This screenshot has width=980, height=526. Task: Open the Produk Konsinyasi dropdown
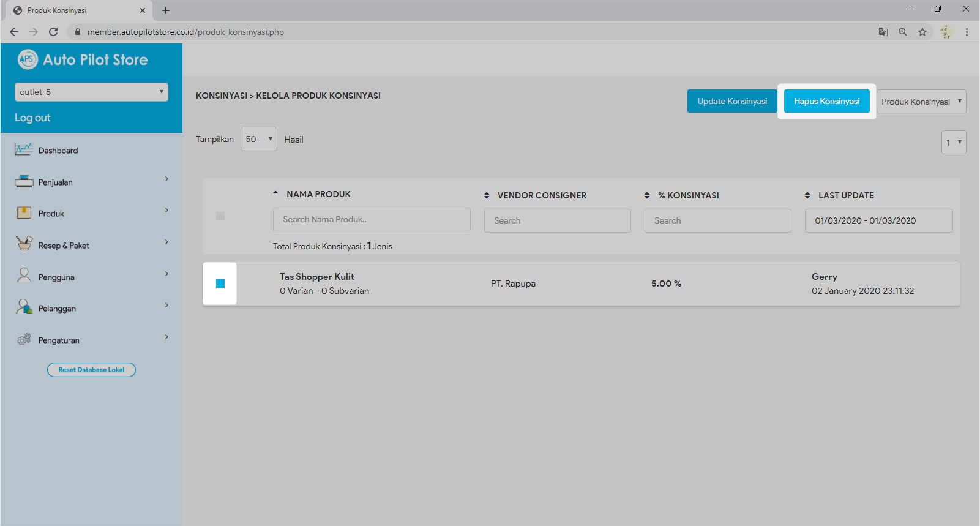[921, 102]
